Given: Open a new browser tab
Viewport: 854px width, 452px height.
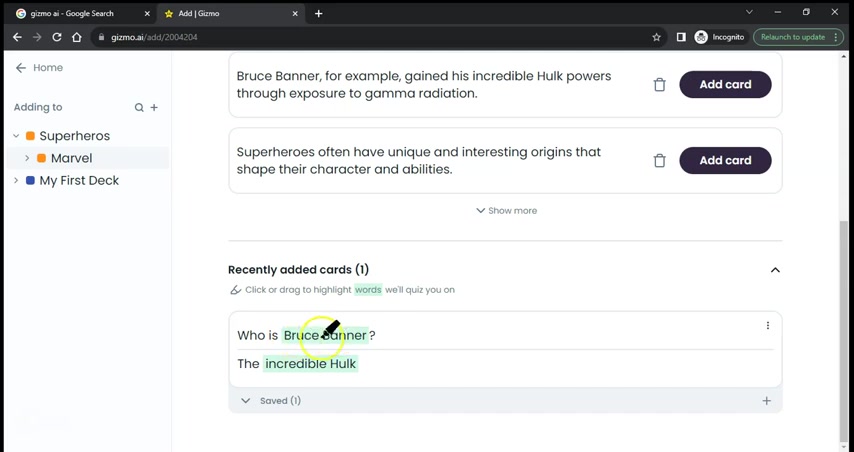Looking at the screenshot, I should [x=318, y=13].
